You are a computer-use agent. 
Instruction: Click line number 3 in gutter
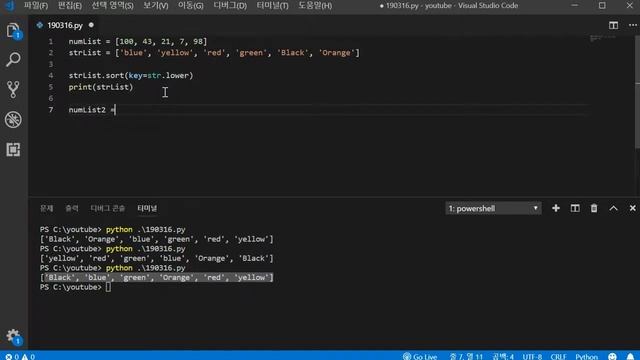51,64
